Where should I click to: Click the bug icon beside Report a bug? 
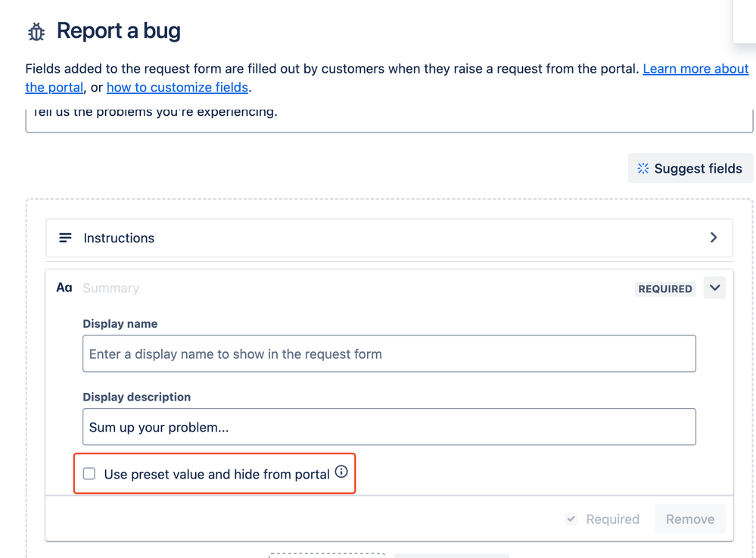click(36, 32)
